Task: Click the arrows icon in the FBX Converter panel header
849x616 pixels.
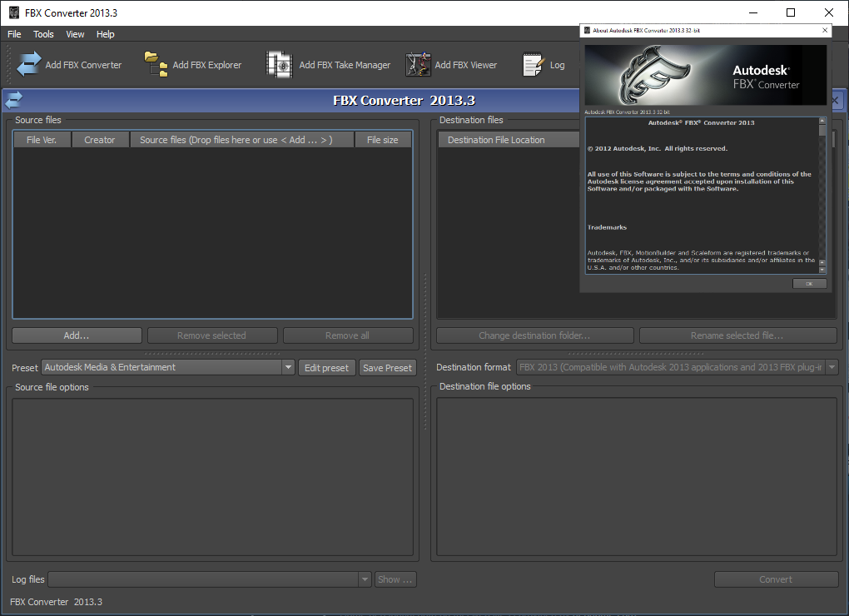Action: point(13,100)
